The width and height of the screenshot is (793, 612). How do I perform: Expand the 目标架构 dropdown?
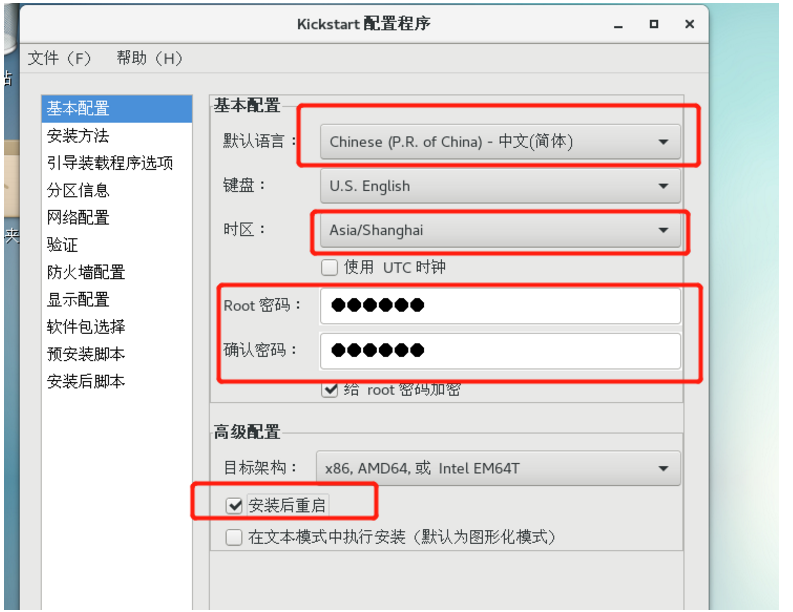click(x=498, y=468)
